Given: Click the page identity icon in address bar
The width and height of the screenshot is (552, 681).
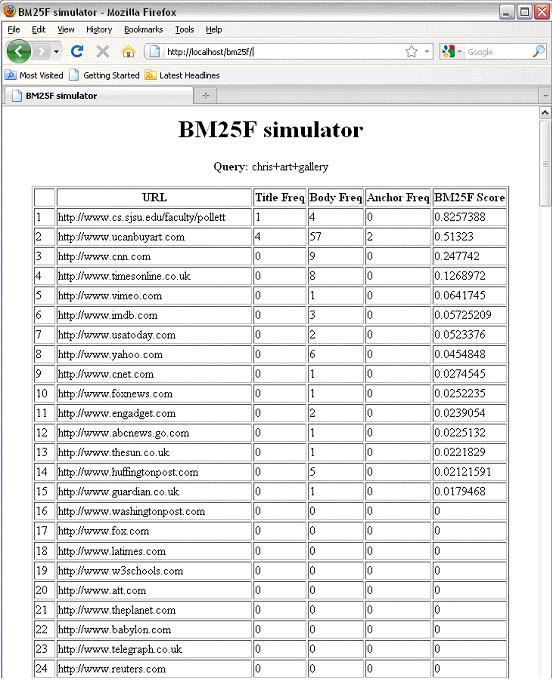Looking at the screenshot, I should tap(155, 52).
